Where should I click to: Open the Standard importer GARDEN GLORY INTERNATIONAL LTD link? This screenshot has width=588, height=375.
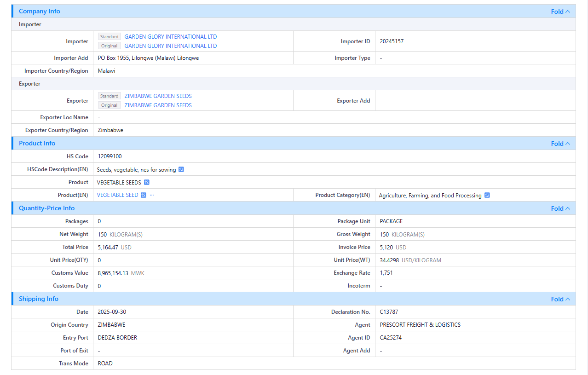coord(171,37)
